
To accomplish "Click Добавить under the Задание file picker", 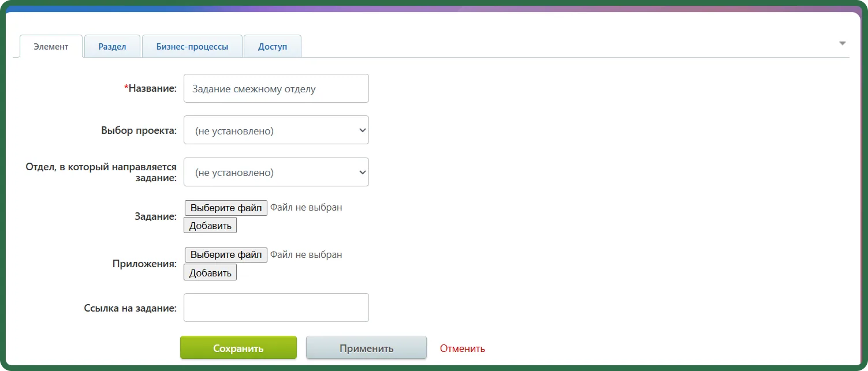I will [210, 226].
